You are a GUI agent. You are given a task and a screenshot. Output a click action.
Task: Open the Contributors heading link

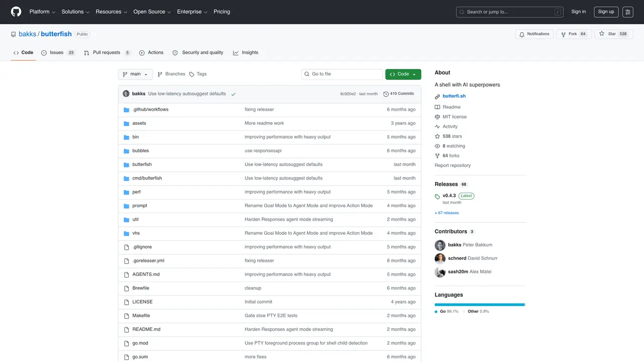[451, 232]
